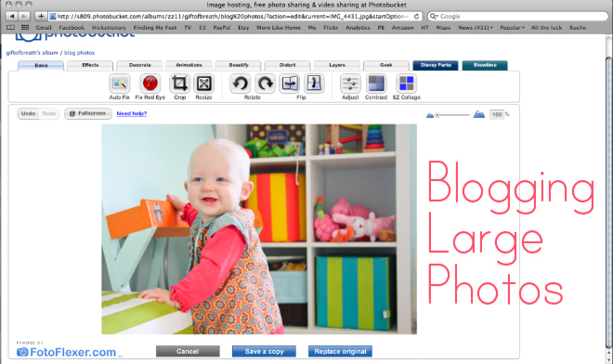Rotate image counterclockwise with left rotate icon
The image size is (613, 364).
[x=240, y=84]
